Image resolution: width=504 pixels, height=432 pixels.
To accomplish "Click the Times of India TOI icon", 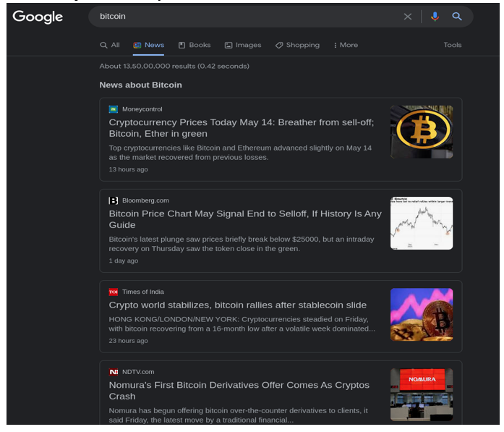I will click(113, 292).
